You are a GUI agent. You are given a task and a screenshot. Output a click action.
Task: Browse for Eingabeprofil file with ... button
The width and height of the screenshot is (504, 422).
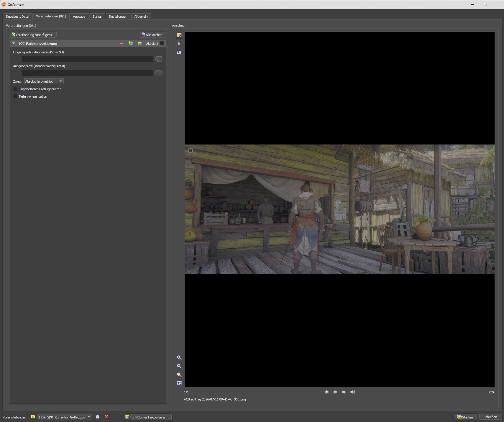[159, 59]
